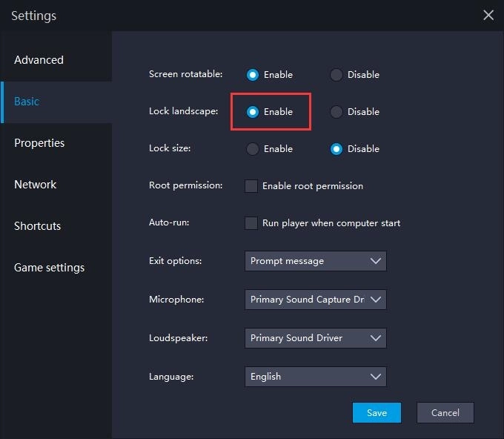Viewport: 504px width, 439px height.
Task: Expand the Exit options dropdown
Action: [315, 261]
